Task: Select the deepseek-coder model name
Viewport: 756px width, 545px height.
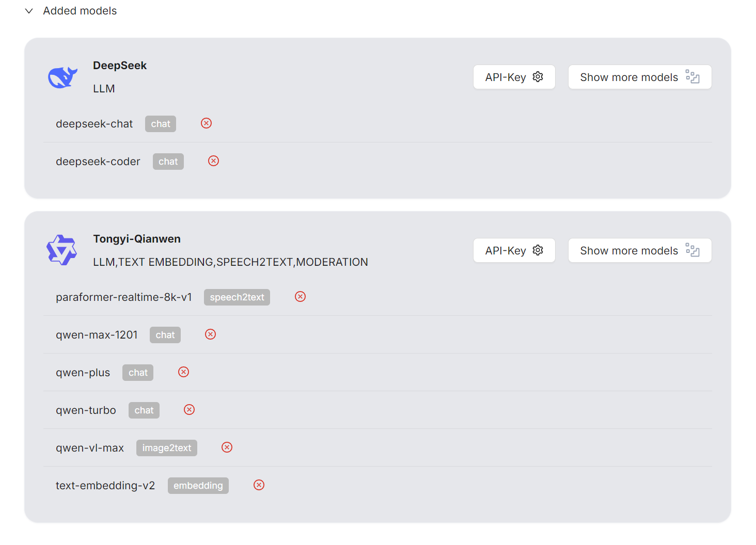Action: (98, 162)
